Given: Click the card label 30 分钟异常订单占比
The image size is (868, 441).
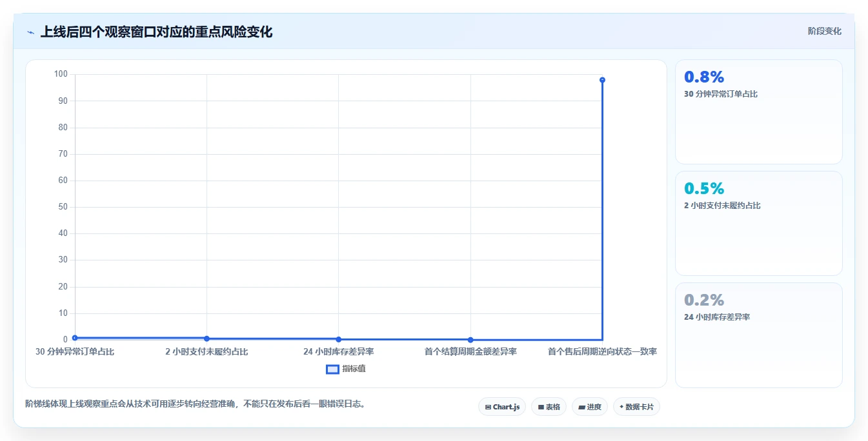Looking at the screenshot, I should 721,94.
